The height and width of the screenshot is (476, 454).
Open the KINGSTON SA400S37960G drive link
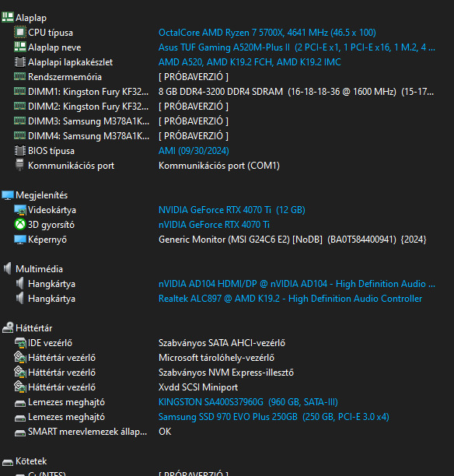pyautogui.click(x=248, y=402)
